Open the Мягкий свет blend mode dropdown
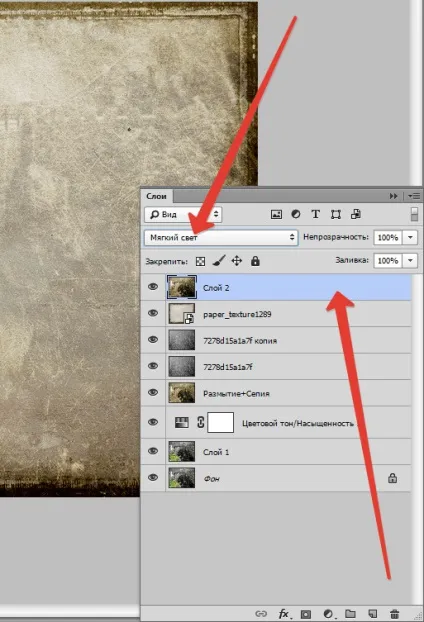 click(221, 237)
